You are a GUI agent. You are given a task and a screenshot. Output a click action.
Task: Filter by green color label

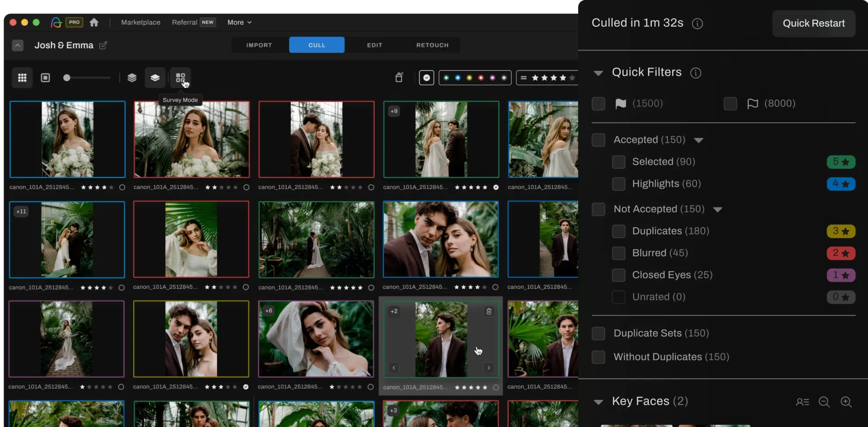click(x=446, y=78)
